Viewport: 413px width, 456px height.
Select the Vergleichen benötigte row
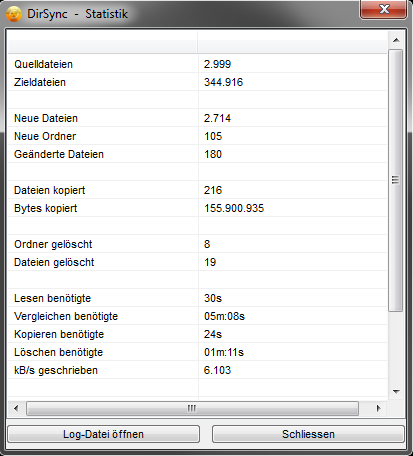pos(197,316)
